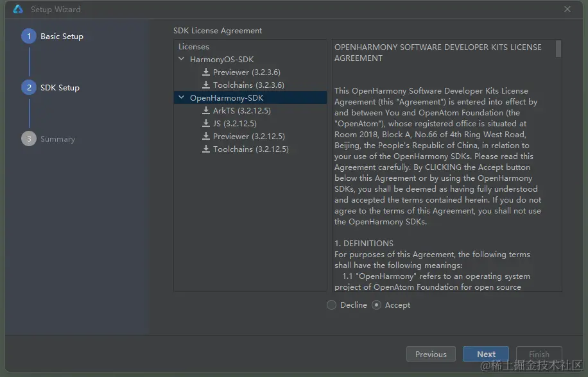
Task: Select Previewer (3.2.12.5) row
Action: pyautogui.click(x=250, y=137)
